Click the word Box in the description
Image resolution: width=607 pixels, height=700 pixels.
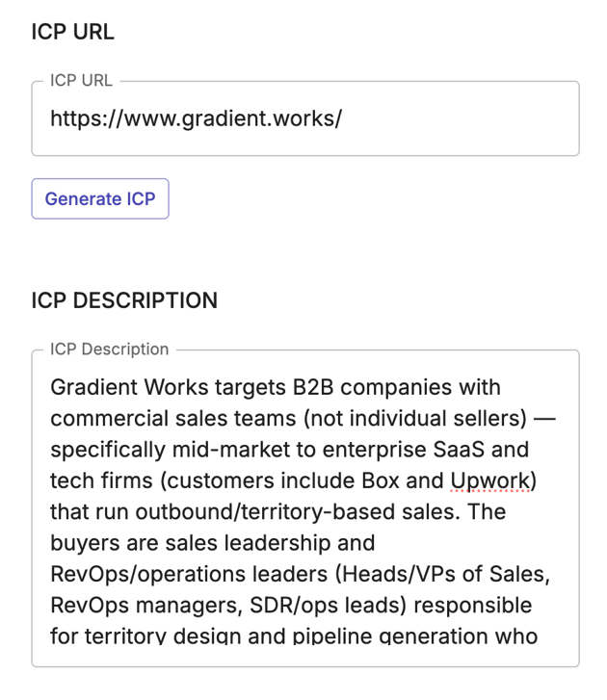(381, 480)
